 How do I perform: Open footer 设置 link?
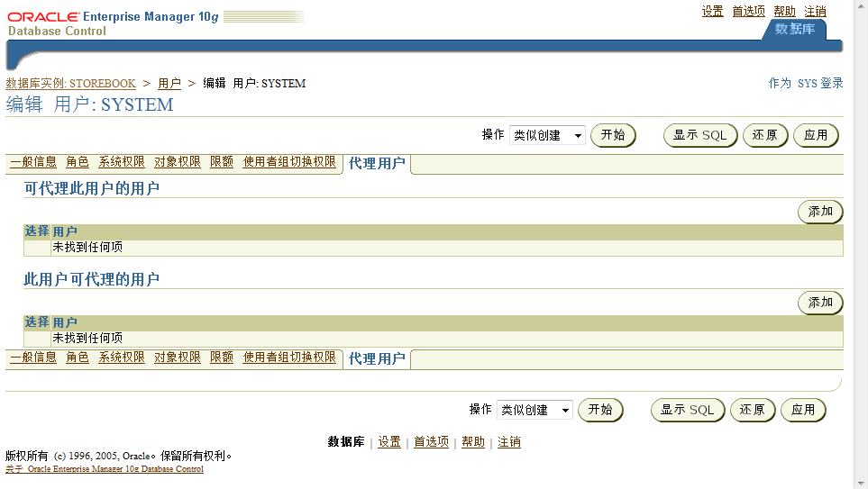pyautogui.click(x=389, y=442)
